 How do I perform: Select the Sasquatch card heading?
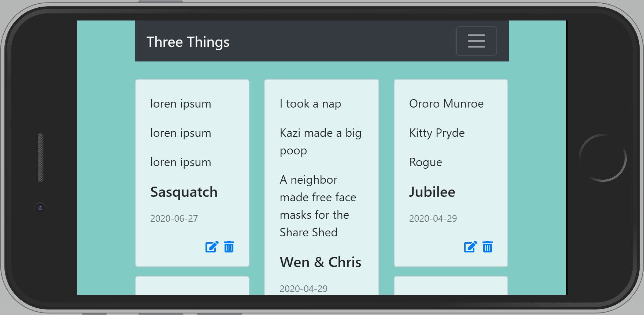pos(184,192)
